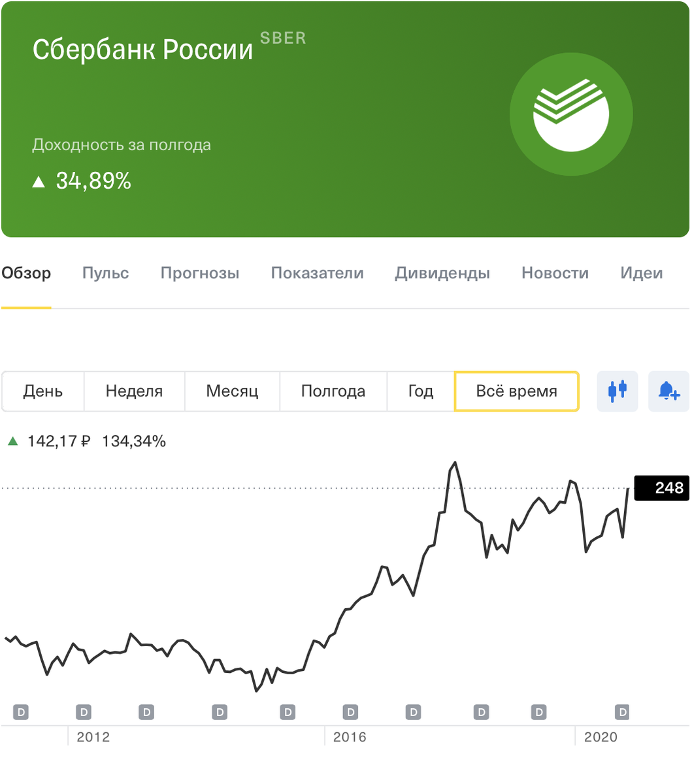Select the Месяц time range

(232, 391)
